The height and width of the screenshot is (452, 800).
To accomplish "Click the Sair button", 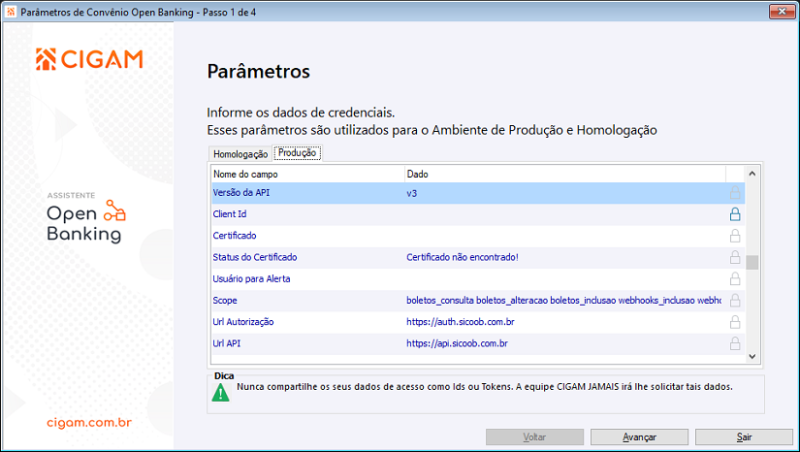I will (x=744, y=437).
